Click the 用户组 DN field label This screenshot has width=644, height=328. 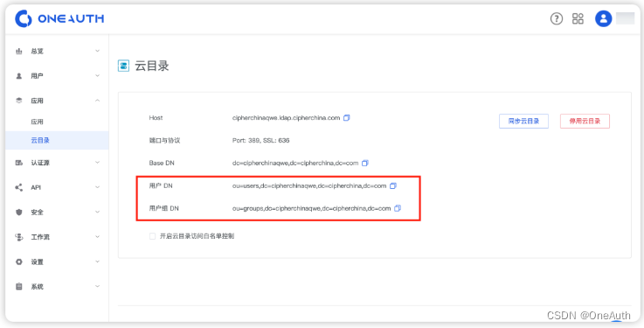163,208
